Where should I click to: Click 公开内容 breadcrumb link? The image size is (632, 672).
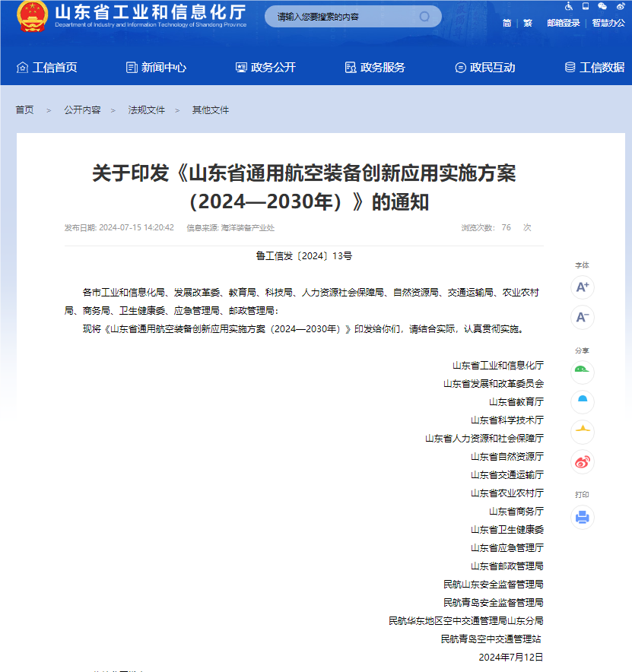click(x=82, y=109)
